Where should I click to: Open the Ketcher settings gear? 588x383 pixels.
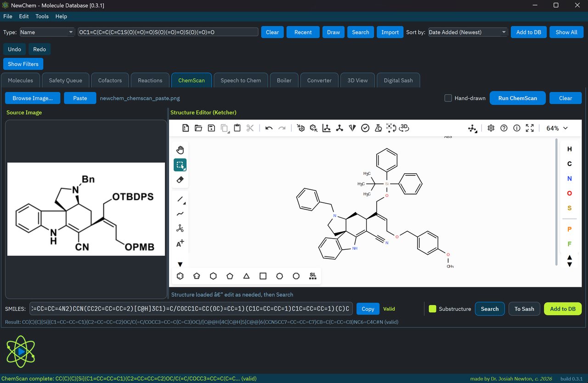491,128
